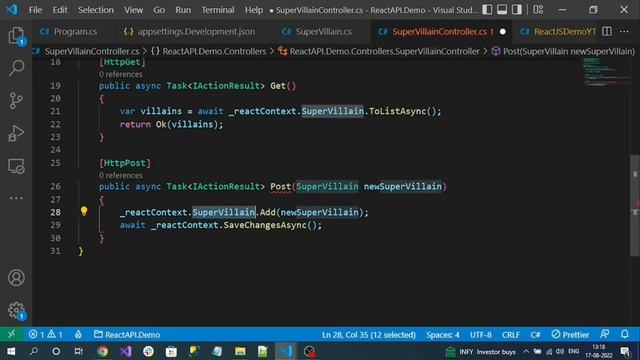Screen dimensions: 640x360
Task: Click the VS Code logo in title bar
Action: click(x=12, y=9)
